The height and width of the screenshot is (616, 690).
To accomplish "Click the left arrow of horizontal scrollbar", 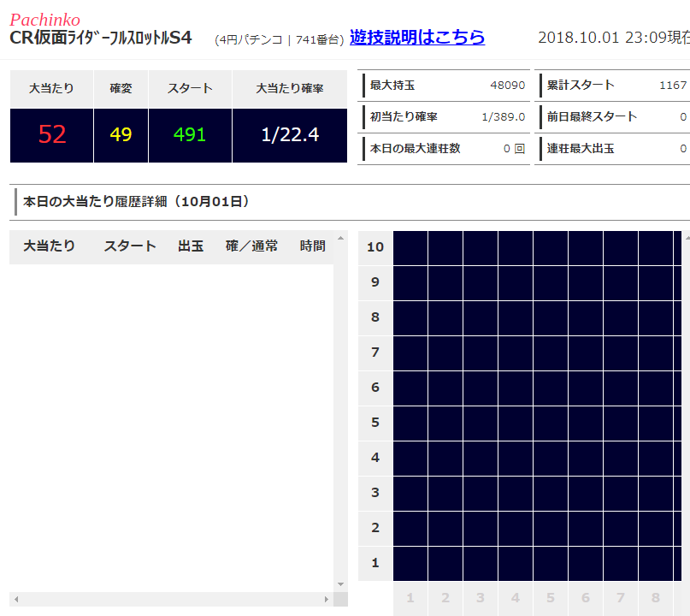I will coord(16,599).
